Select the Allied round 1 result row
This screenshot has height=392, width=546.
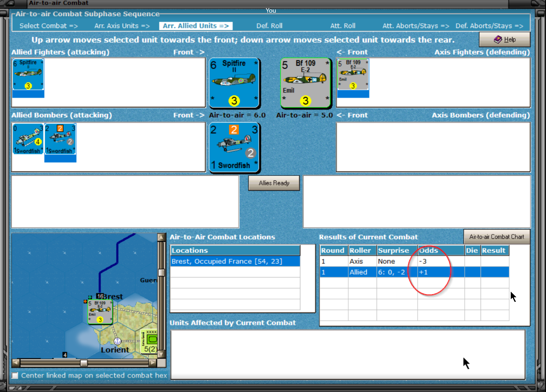(x=415, y=272)
